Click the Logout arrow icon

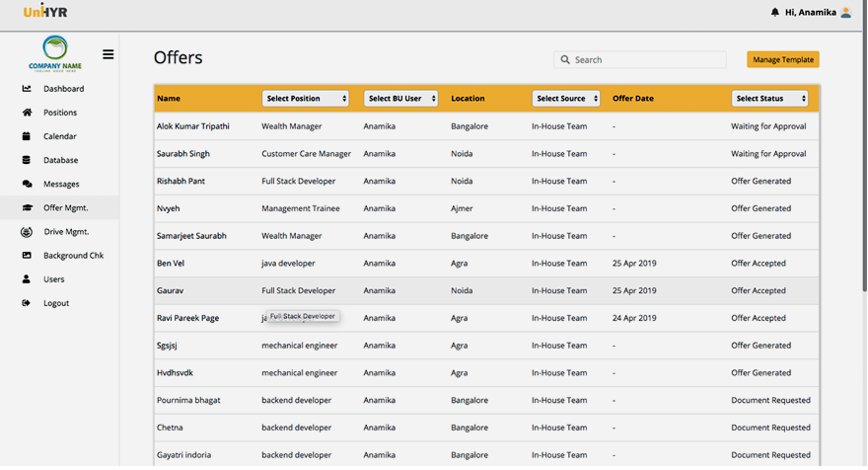pos(26,303)
